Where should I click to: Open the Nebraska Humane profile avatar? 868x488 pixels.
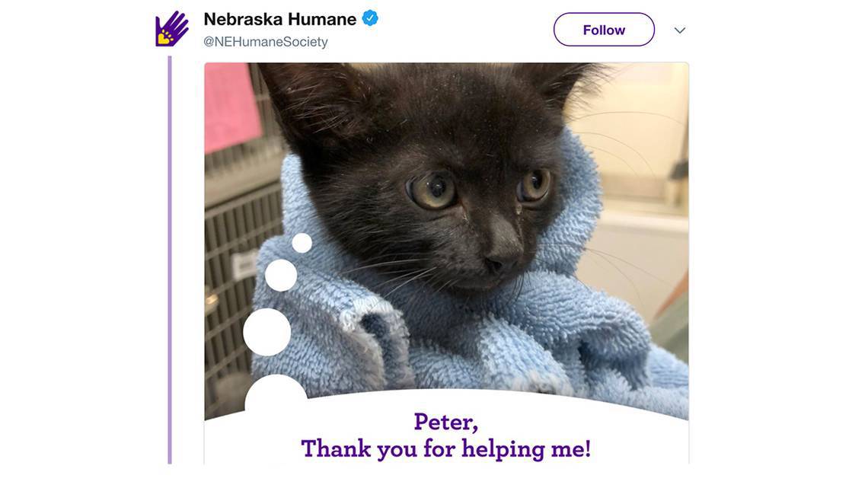[x=172, y=28]
